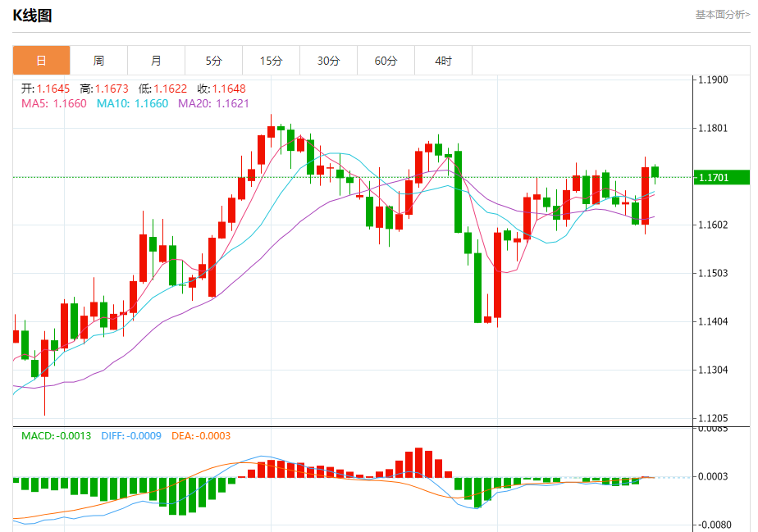Click the 高 high price value 1.1673
758x532 pixels.
111,89
